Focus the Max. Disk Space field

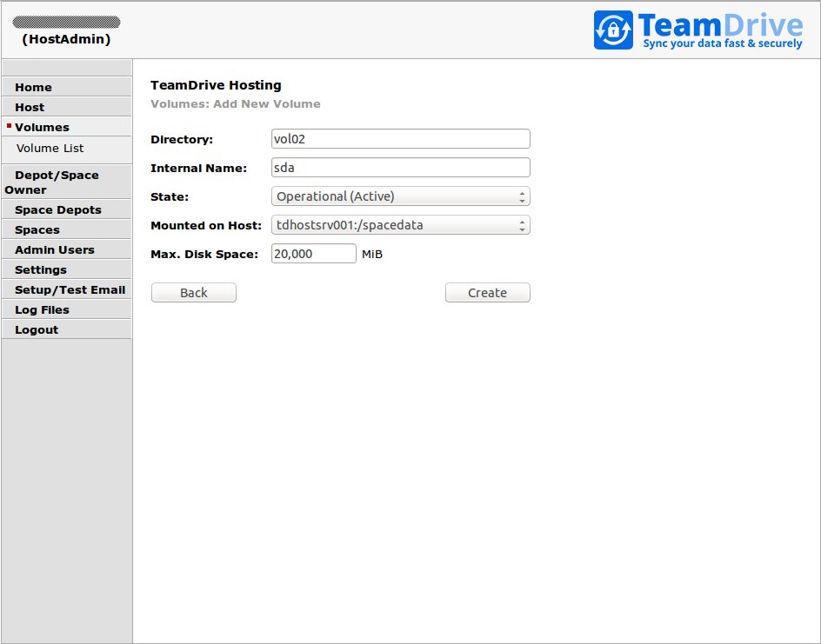coord(314,254)
